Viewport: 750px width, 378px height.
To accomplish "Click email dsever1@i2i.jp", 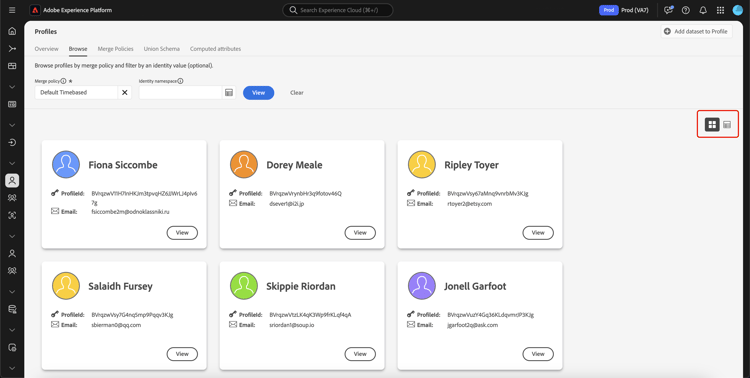I will point(288,203).
